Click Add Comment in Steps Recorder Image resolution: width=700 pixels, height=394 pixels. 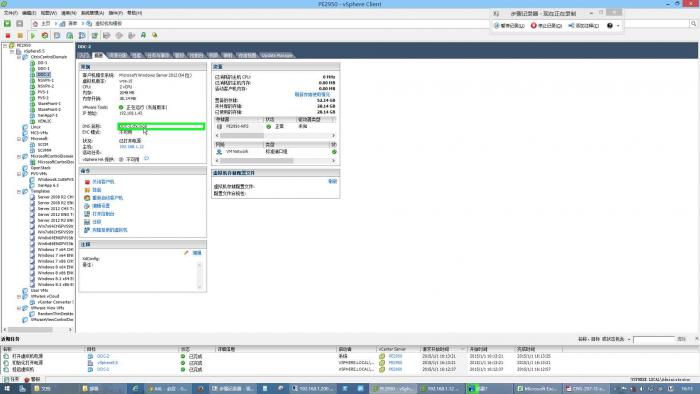583,26
